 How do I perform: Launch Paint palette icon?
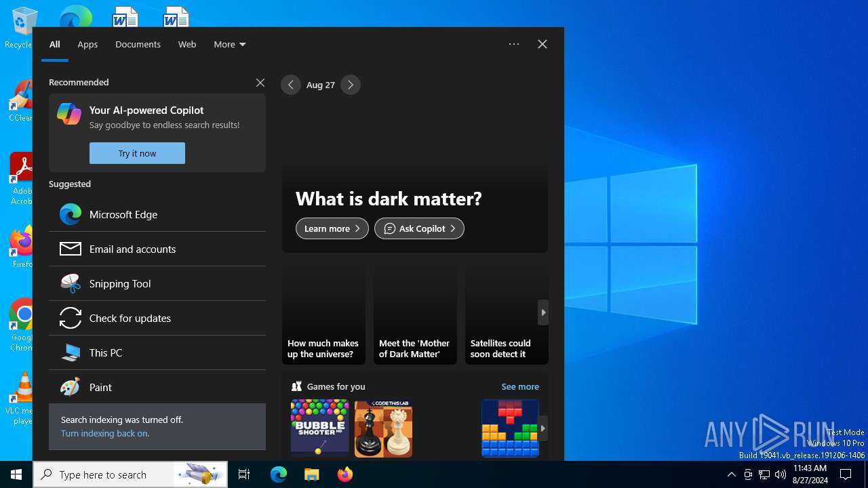pos(71,387)
